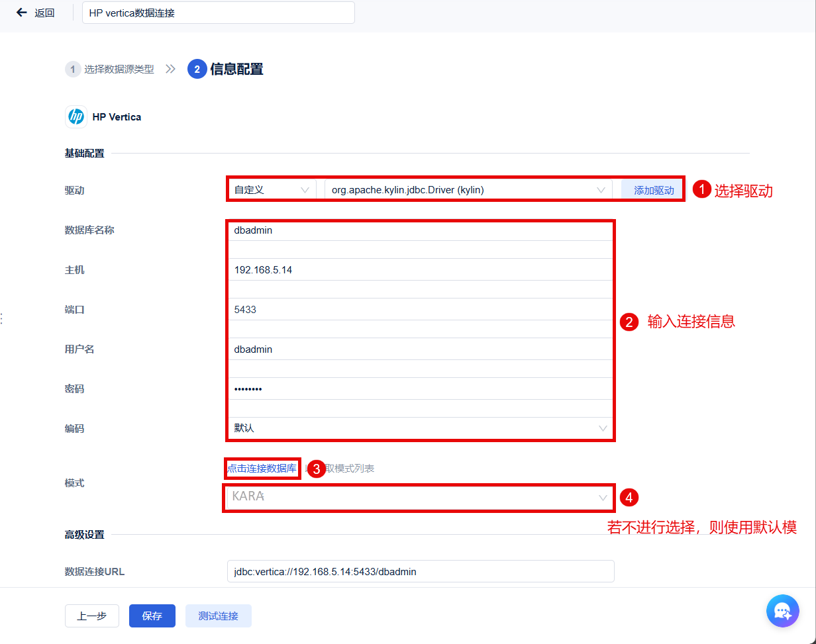Click the 高级设置 section heading
Image resolution: width=816 pixels, height=644 pixels.
84,535
